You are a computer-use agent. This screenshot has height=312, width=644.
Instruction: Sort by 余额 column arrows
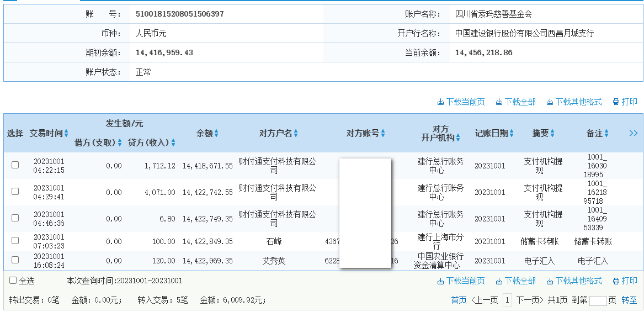(216, 134)
